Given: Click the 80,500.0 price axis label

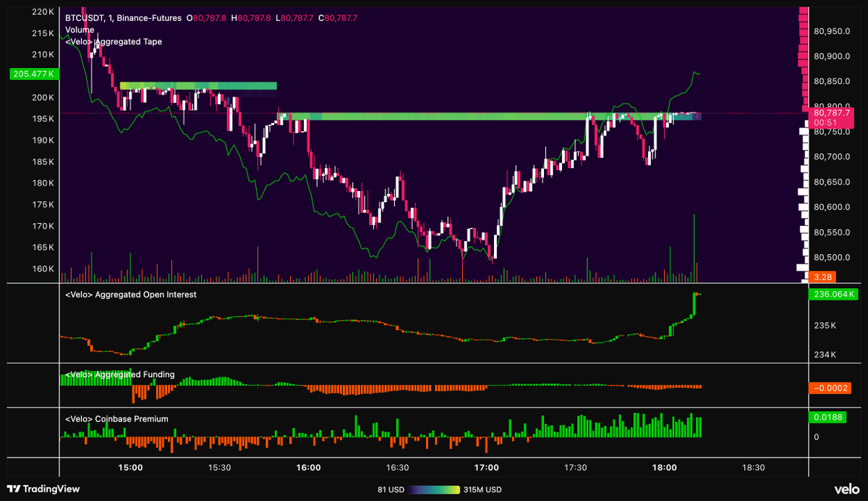Looking at the screenshot, I should [x=832, y=258].
